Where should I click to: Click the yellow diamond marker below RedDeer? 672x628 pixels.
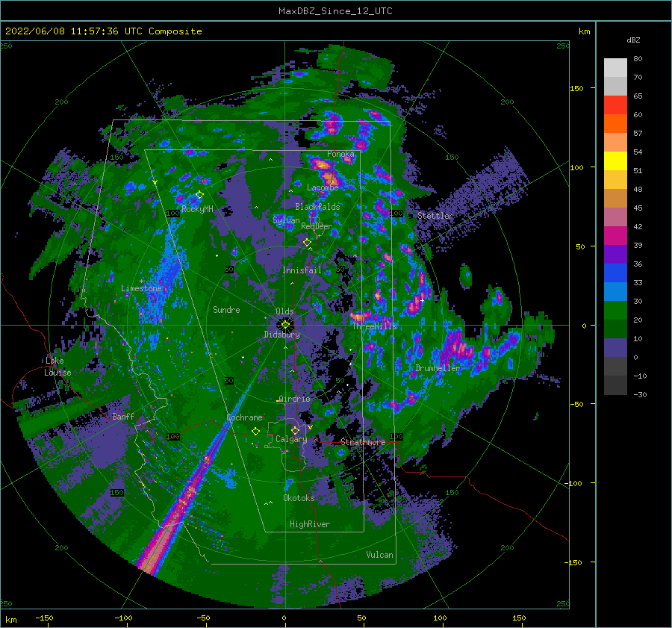[x=307, y=243]
